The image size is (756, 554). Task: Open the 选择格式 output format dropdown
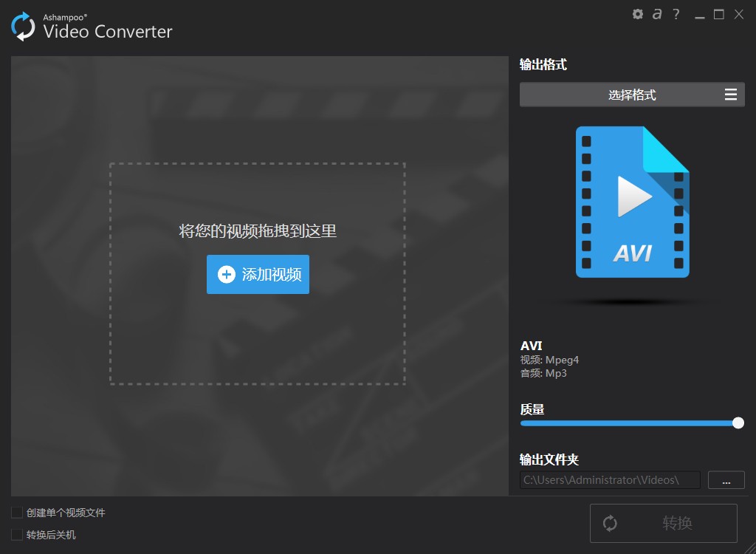[x=632, y=95]
